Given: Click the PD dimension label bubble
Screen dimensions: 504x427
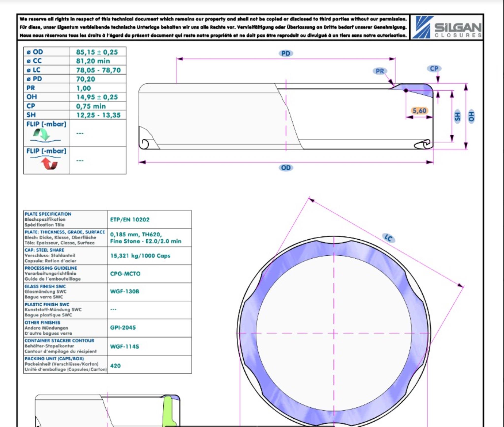Looking at the screenshot, I should point(285,53).
